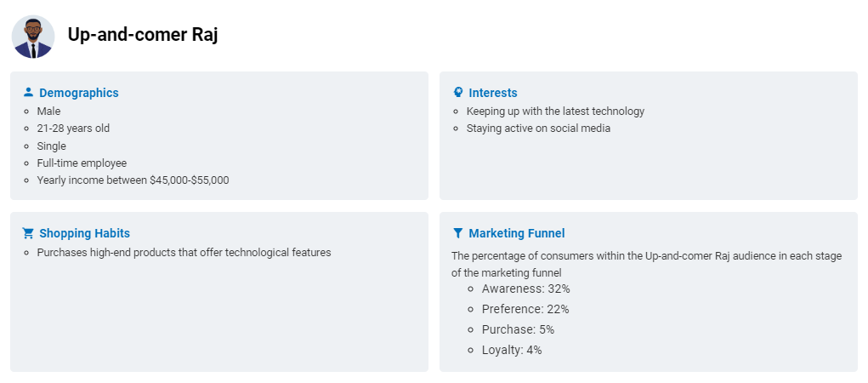
Task: Click the Purchase: 5% entry
Action: pyautogui.click(x=518, y=329)
